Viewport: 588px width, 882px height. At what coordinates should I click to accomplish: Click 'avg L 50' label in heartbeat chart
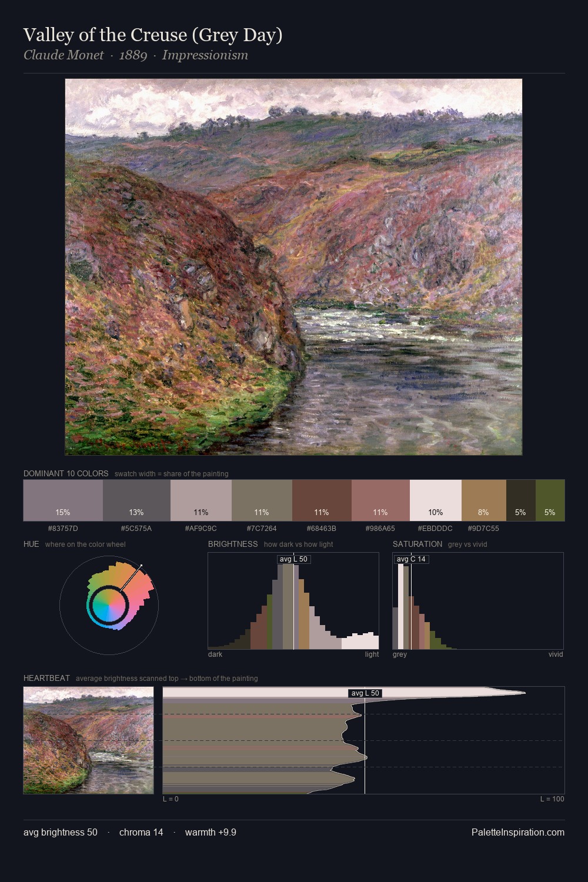(x=365, y=693)
